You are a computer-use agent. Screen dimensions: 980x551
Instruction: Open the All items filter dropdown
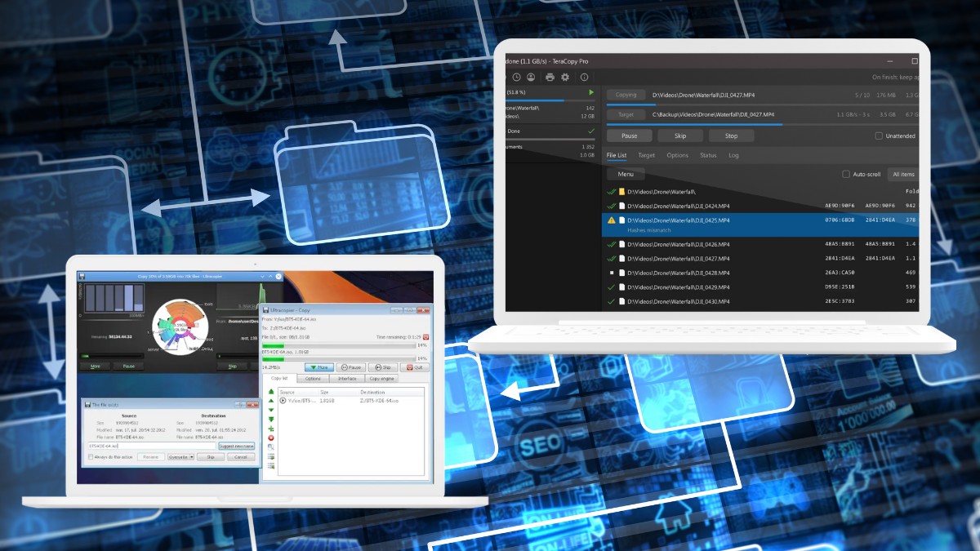903,174
